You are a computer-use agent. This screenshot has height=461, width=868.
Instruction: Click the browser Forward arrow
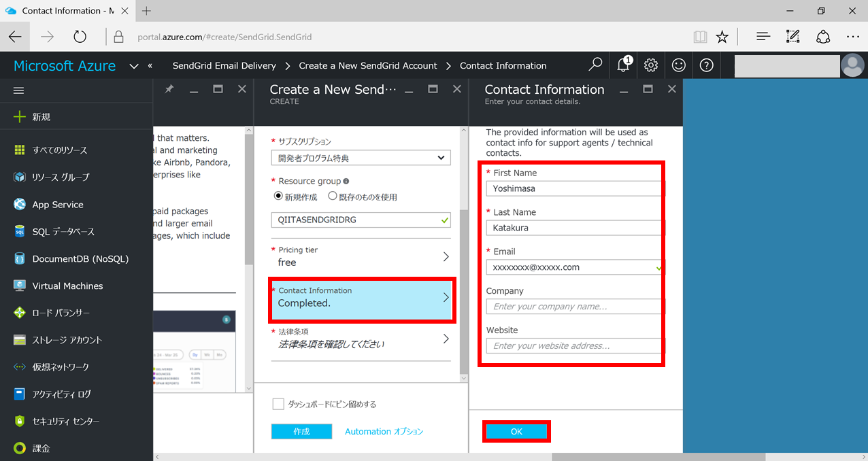coord(47,37)
